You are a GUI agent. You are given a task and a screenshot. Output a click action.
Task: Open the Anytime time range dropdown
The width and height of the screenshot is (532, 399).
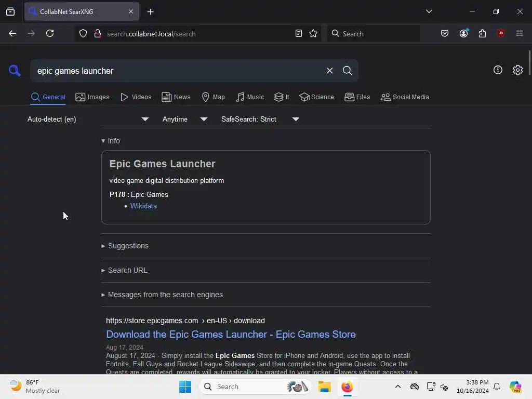tap(185, 119)
